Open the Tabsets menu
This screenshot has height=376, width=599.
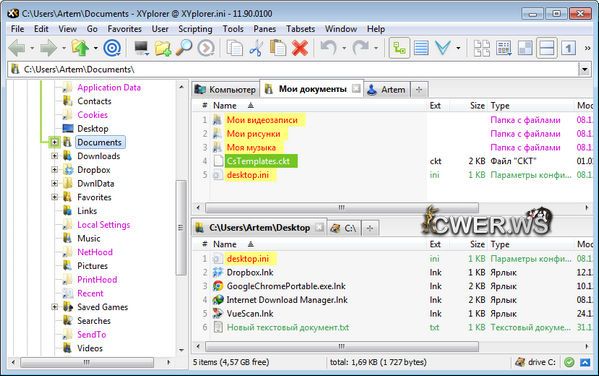(x=301, y=29)
